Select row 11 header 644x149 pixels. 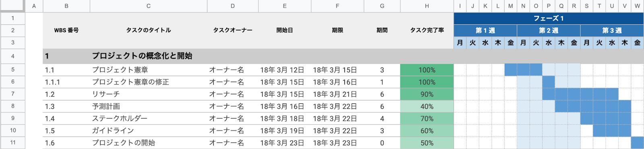[12, 143]
